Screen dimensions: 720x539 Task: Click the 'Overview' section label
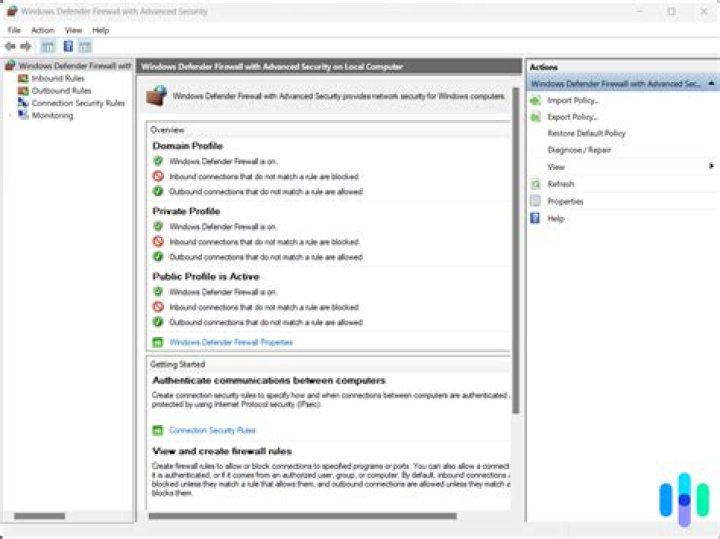pyautogui.click(x=167, y=130)
